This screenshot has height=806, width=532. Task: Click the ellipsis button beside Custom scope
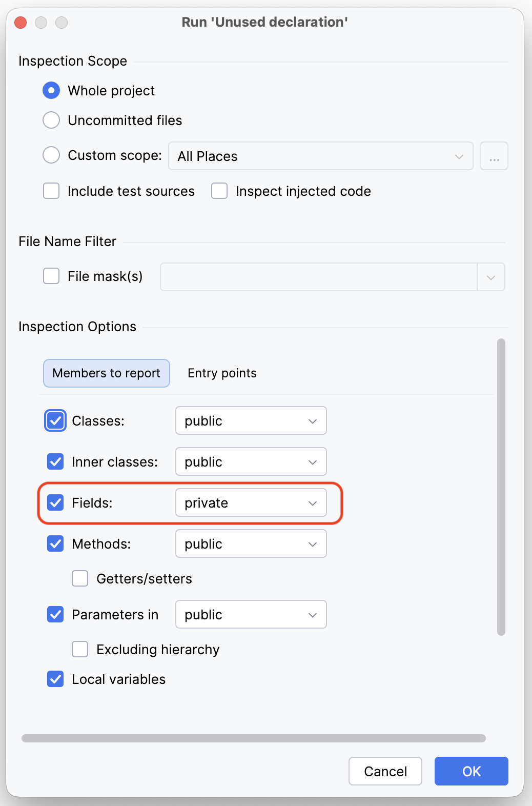(x=494, y=156)
